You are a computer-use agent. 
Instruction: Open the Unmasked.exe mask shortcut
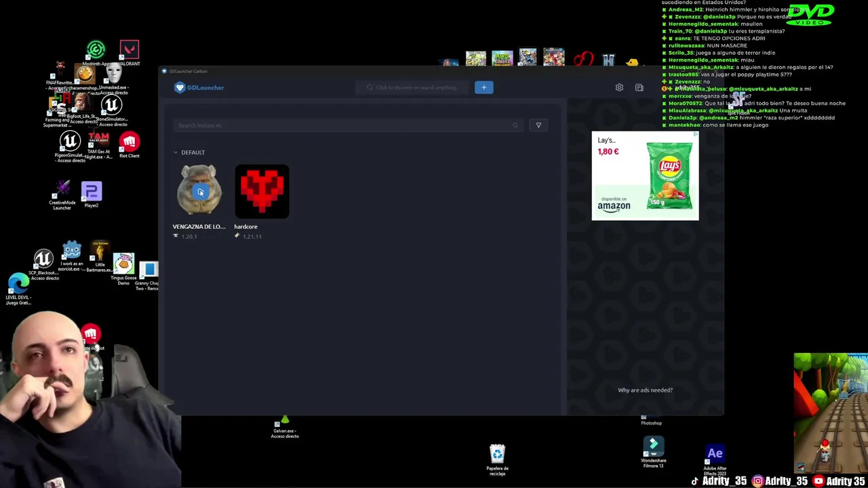(x=113, y=78)
